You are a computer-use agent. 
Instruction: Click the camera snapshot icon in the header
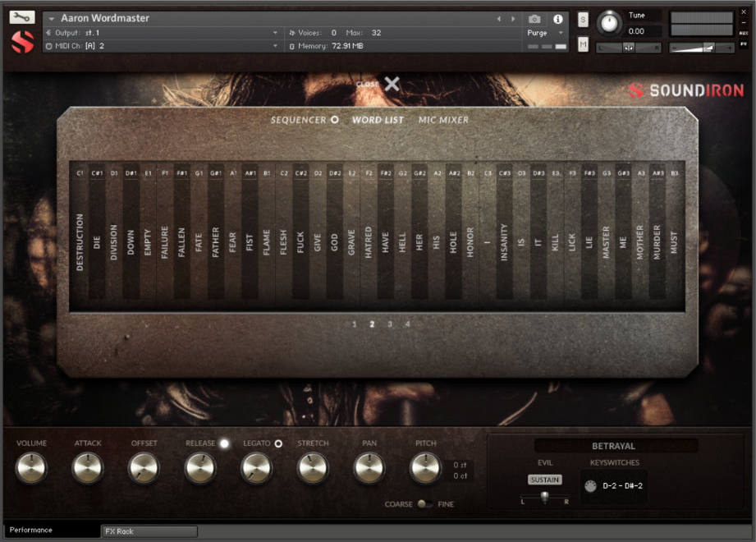pos(535,19)
